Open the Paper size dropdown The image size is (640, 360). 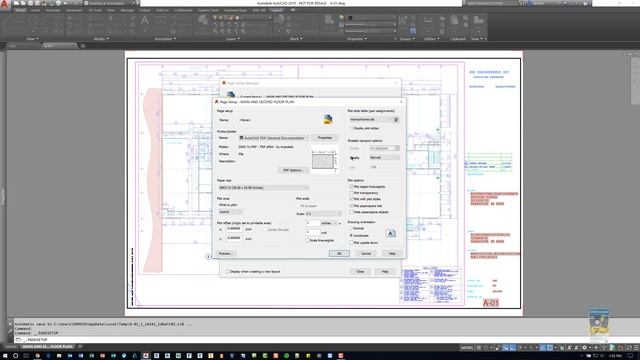pos(264,188)
